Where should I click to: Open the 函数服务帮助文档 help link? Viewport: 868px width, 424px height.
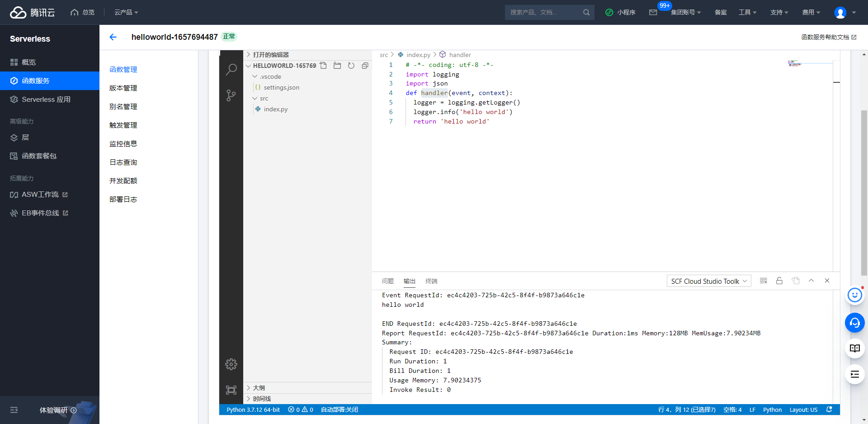(829, 37)
